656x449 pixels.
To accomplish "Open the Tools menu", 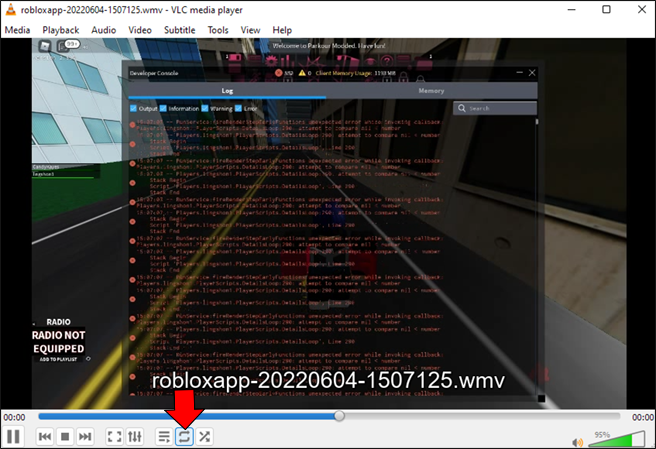I will click(218, 30).
